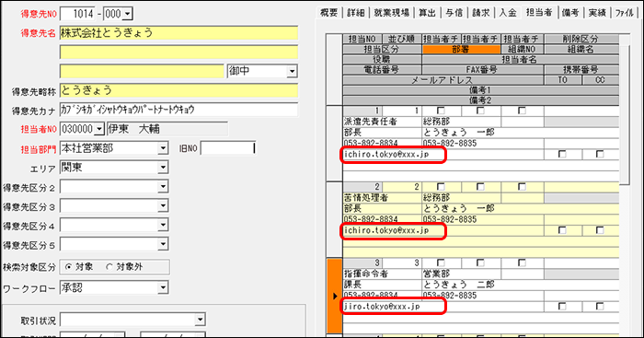Select the 対象 radio button
This screenshot has height=338, width=644.
[69, 267]
